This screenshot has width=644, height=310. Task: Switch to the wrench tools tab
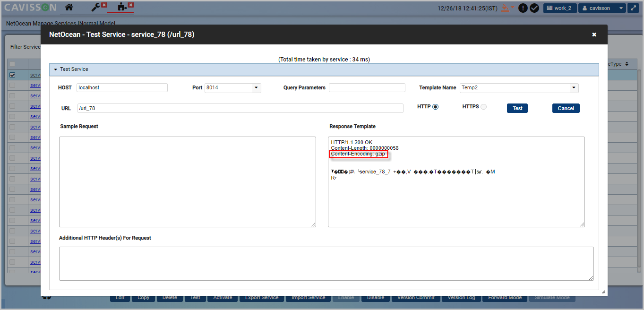click(x=96, y=8)
